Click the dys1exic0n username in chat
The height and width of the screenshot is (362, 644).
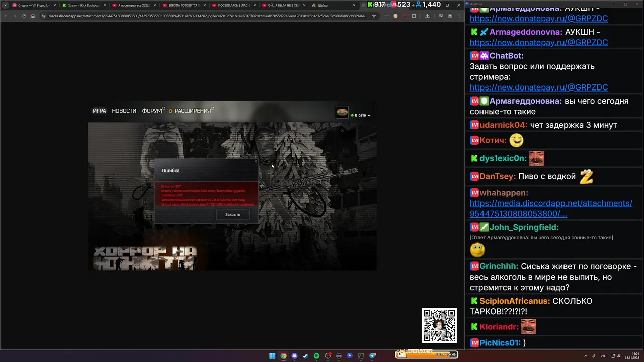tap(503, 159)
